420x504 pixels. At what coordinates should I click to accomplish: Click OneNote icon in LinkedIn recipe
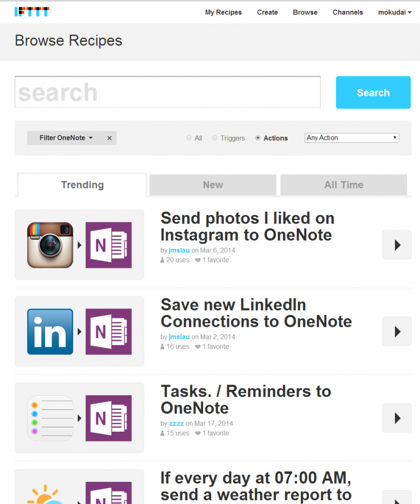click(109, 332)
